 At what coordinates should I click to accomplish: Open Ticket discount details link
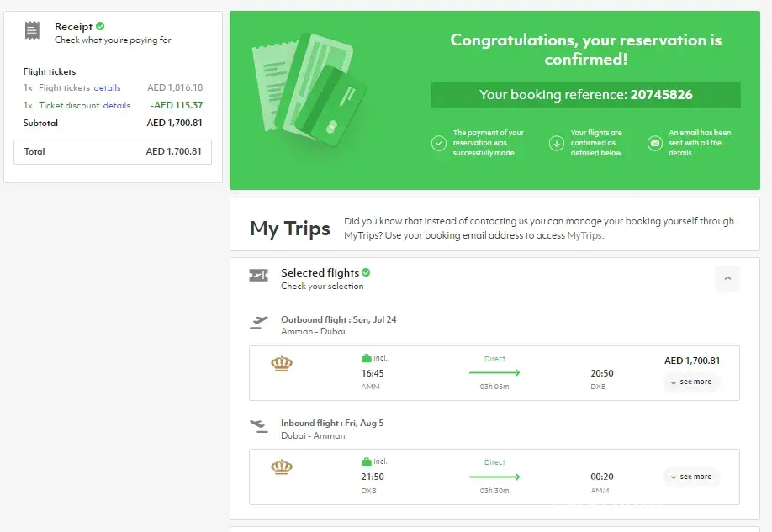(116, 106)
